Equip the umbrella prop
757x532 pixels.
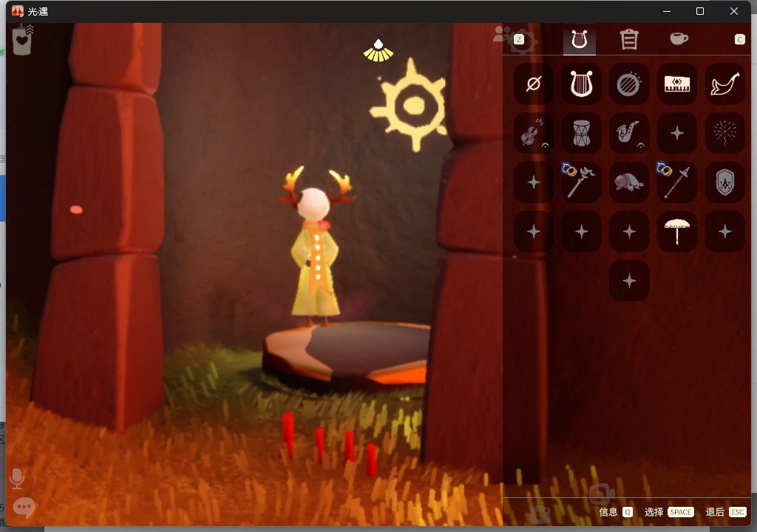tap(677, 232)
